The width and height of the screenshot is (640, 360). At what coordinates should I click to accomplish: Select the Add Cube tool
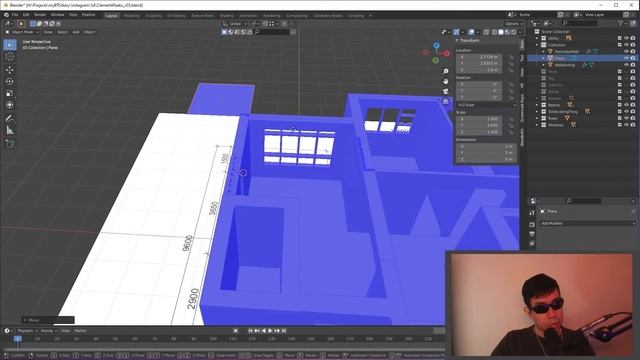(x=10, y=143)
